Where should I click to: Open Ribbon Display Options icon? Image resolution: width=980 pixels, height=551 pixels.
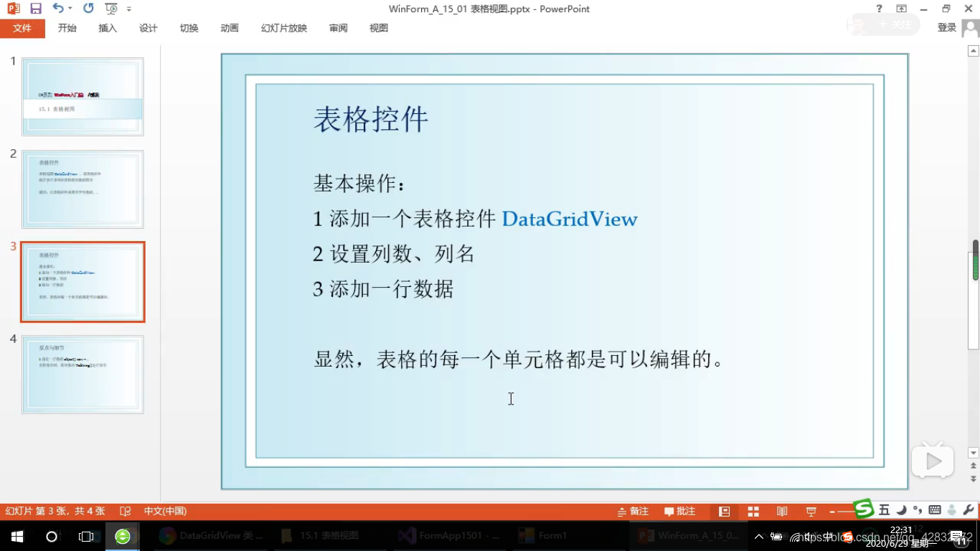[902, 9]
